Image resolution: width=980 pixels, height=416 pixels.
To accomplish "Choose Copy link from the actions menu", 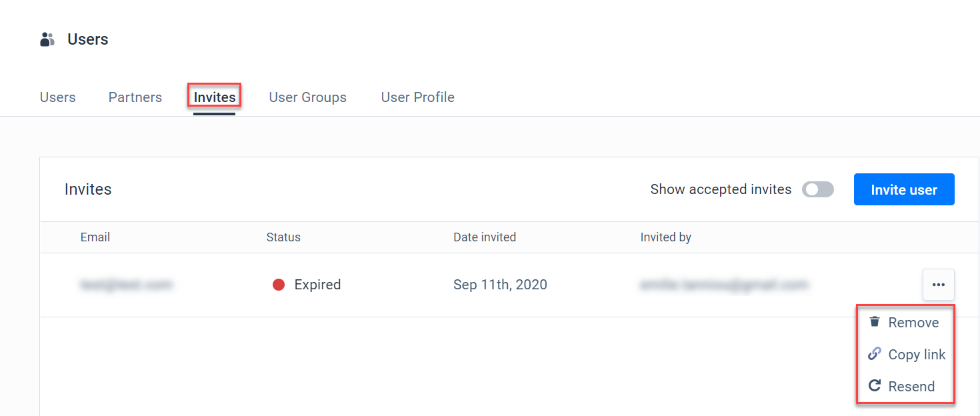I will coord(917,354).
